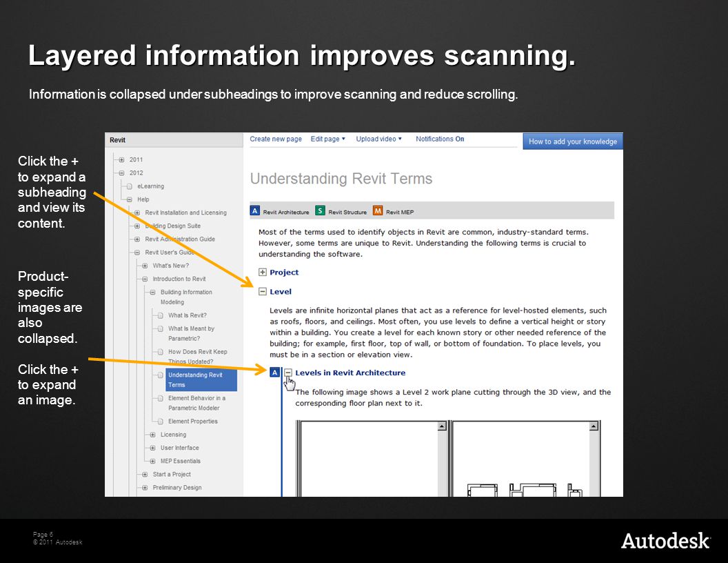728x563 pixels.
Task: Expand the Licensing tree node
Action: (x=152, y=435)
